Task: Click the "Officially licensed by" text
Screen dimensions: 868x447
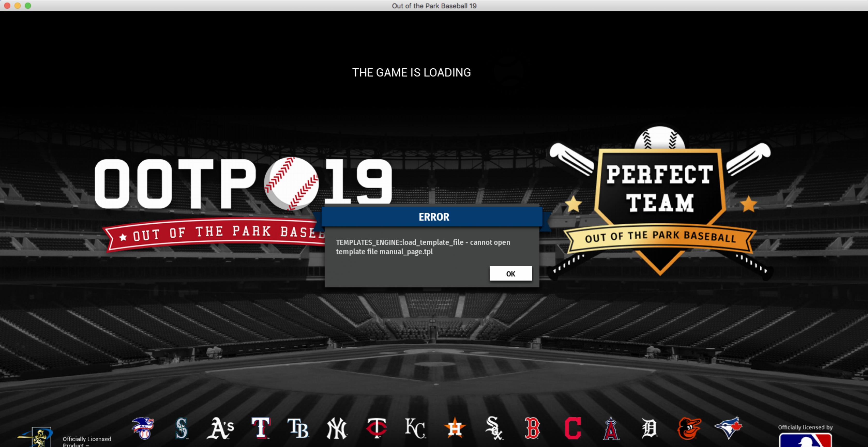Action: [805, 427]
